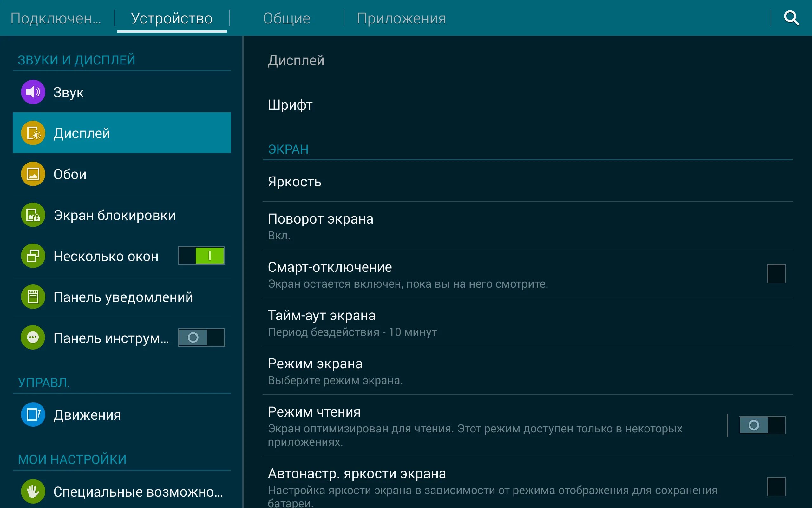This screenshot has width=812, height=508.
Task: Tap the search magnifier icon
Action: [x=791, y=18]
